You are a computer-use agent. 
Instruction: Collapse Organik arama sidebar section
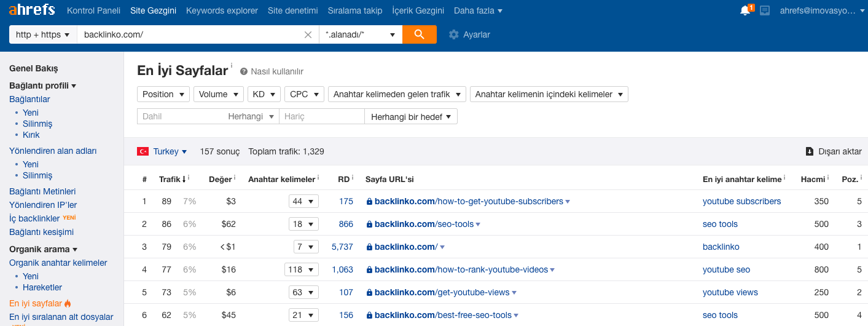point(44,249)
